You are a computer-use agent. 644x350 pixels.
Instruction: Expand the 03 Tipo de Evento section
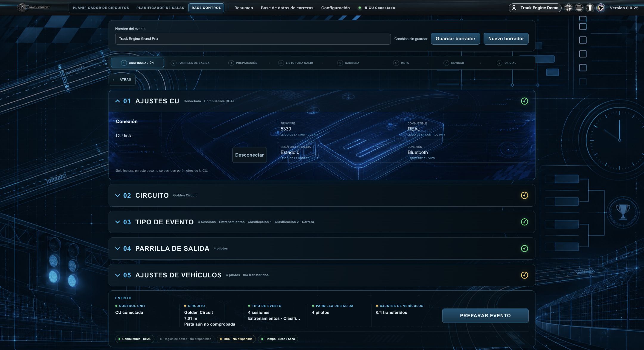[117, 222]
